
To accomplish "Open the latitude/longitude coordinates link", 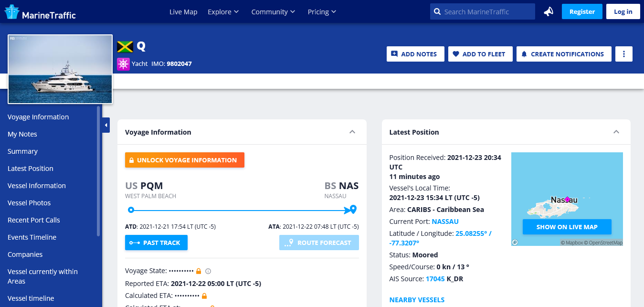I will point(441,238).
